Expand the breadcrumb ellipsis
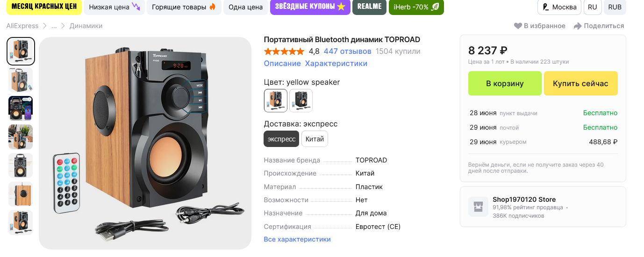The image size is (644, 257). pos(54,26)
